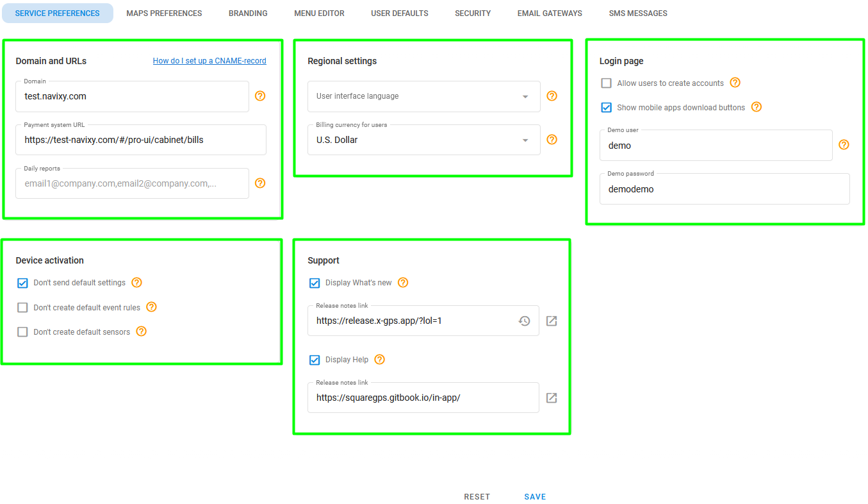Check Don't create default event rules
The image size is (868, 504).
22,308
